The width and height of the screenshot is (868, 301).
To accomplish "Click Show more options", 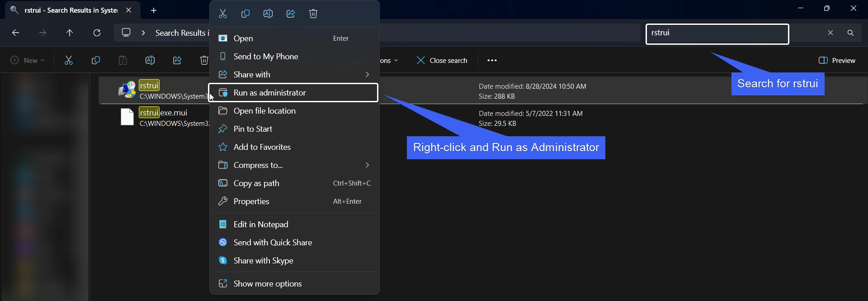I will (x=294, y=284).
